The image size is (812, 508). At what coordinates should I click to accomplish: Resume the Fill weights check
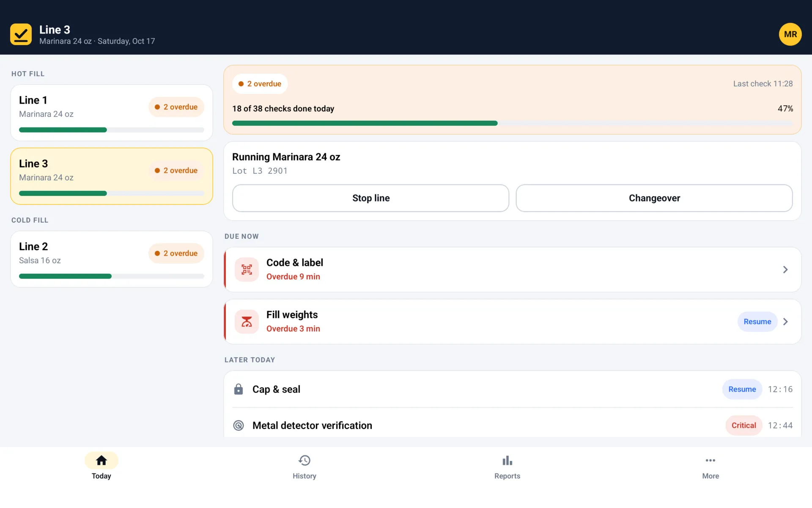click(757, 322)
